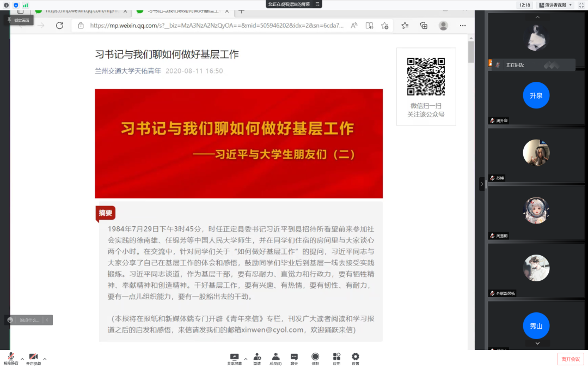Open a new browser tab with plus
The height and width of the screenshot is (368, 588).
(242, 11)
